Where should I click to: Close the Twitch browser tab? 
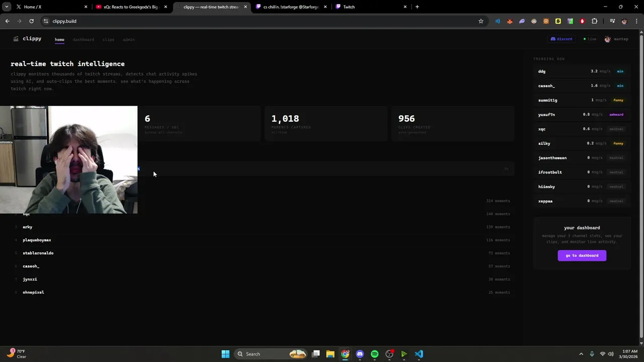tap(405, 7)
